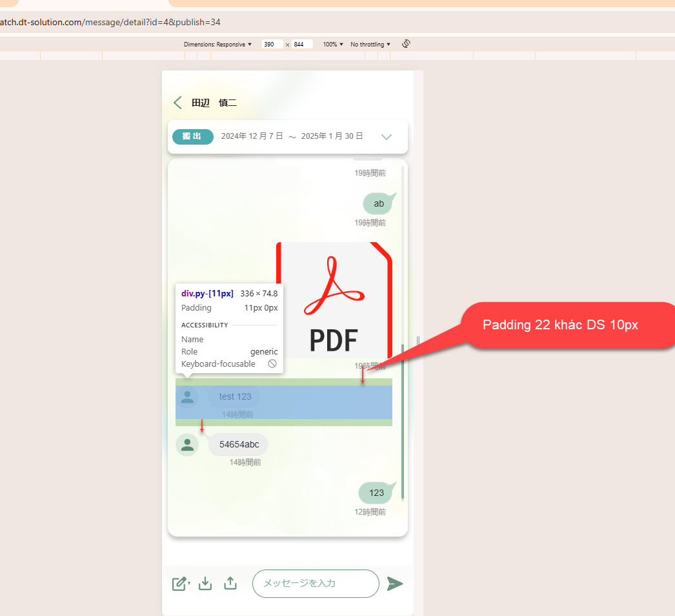This screenshot has height=616, width=675.
Task: Click the upload icon in bottom toolbar
Action: [230, 584]
